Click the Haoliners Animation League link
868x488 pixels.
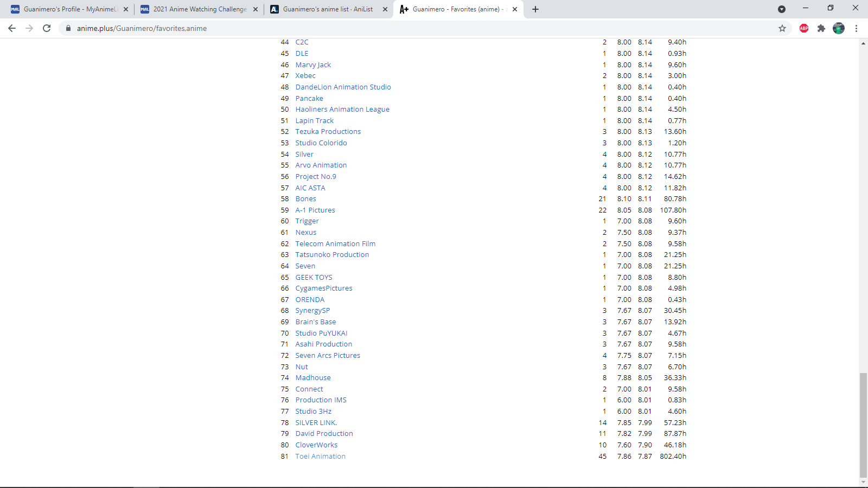pos(342,110)
